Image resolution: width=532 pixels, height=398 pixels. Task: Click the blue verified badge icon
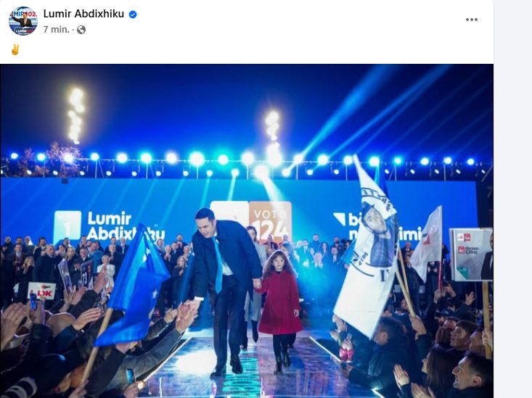click(133, 14)
